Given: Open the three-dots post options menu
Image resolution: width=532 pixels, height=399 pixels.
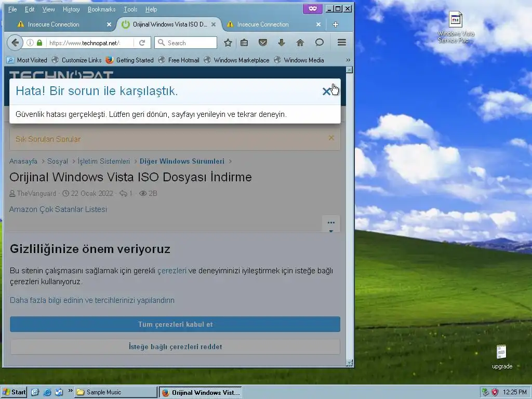Looking at the screenshot, I should 331,223.
